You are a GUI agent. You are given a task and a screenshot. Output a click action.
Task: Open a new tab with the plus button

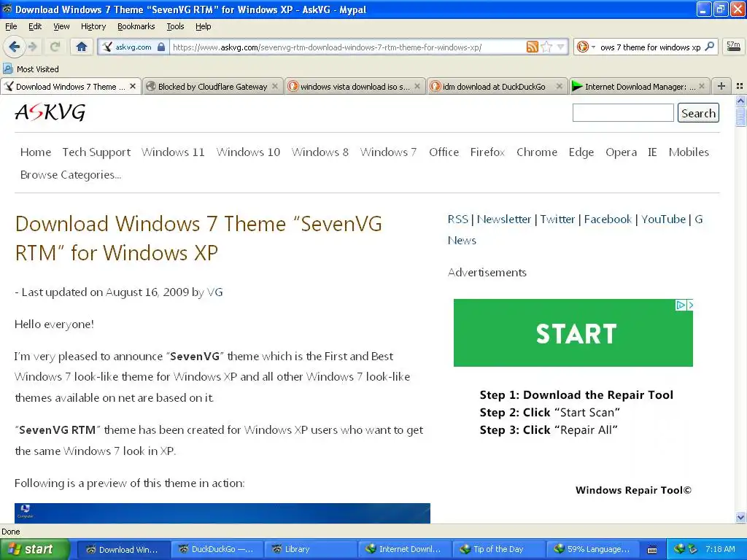[x=721, y=86]
